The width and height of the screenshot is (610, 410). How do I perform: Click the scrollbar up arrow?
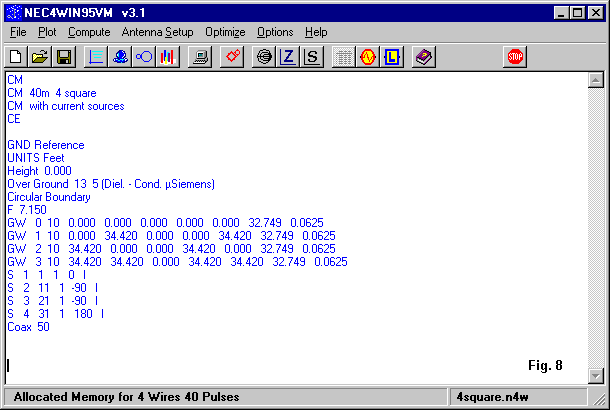pos(595,80)
